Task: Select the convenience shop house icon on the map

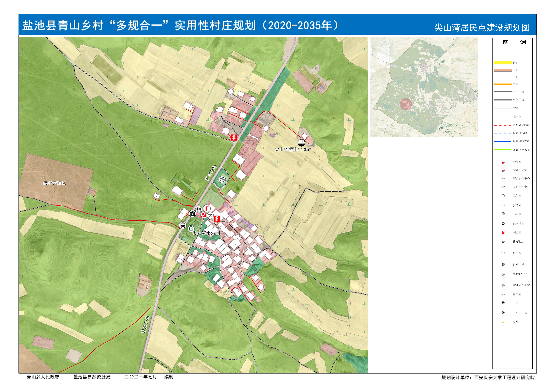Action: (192, 213)
